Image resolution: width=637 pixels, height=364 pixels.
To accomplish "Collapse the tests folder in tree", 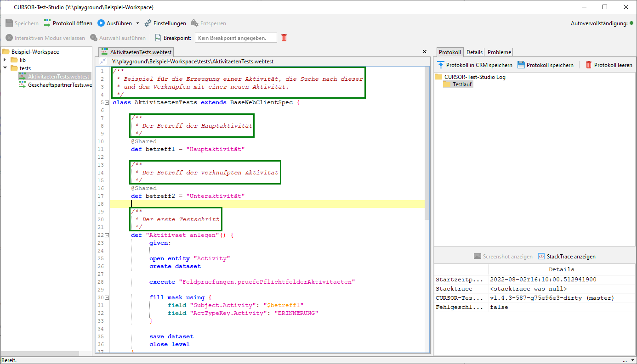I will point(5,68).
